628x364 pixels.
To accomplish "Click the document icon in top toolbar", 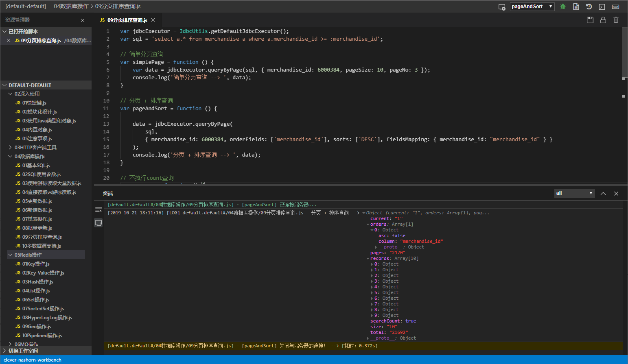I will tap(576, 7).
